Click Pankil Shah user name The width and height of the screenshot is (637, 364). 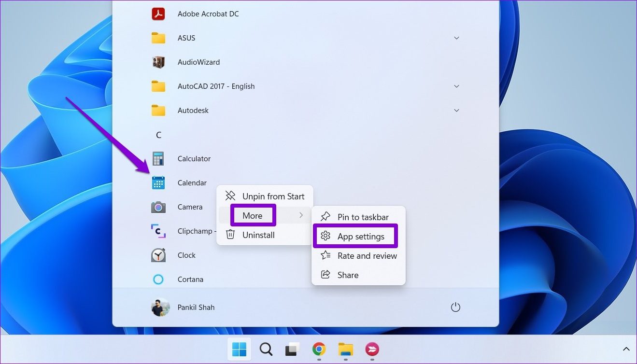coord(196,308)
